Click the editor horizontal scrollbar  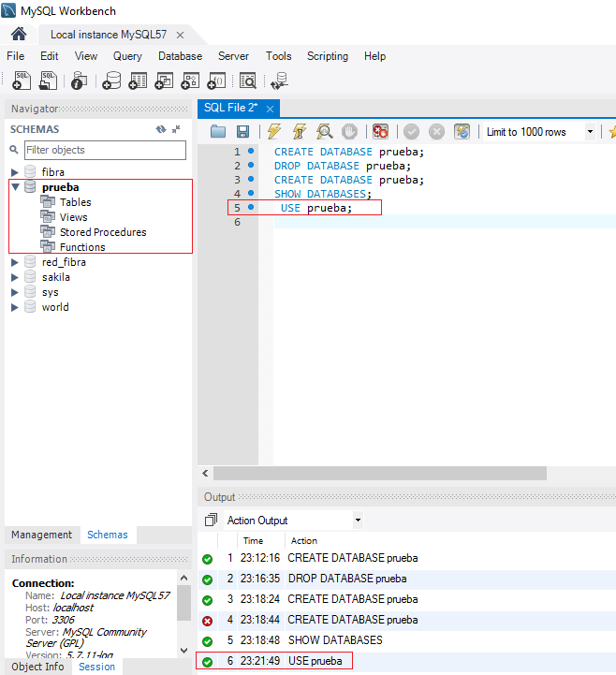380,473
